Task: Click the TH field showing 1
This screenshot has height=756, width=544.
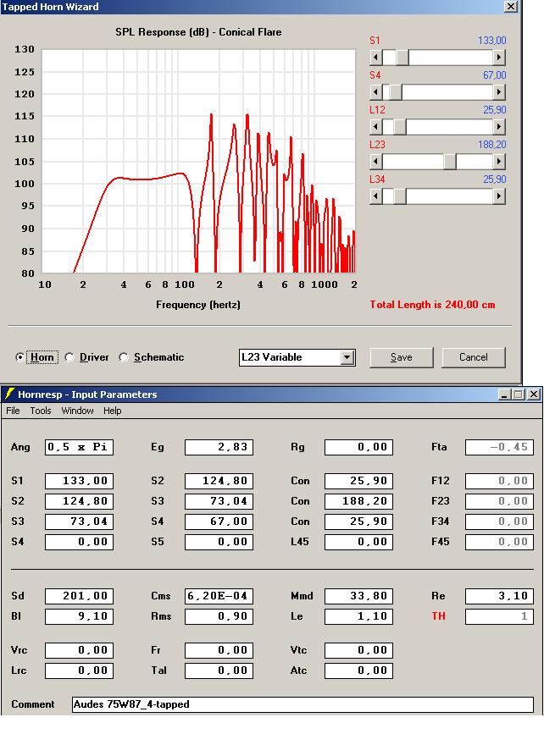Action: click(x=499, y=616)
